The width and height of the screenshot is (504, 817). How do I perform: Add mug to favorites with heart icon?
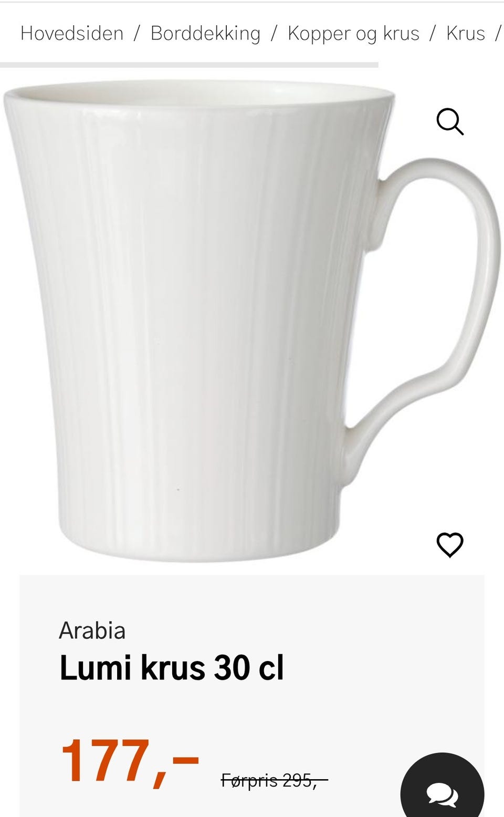[x=450, y=545]
